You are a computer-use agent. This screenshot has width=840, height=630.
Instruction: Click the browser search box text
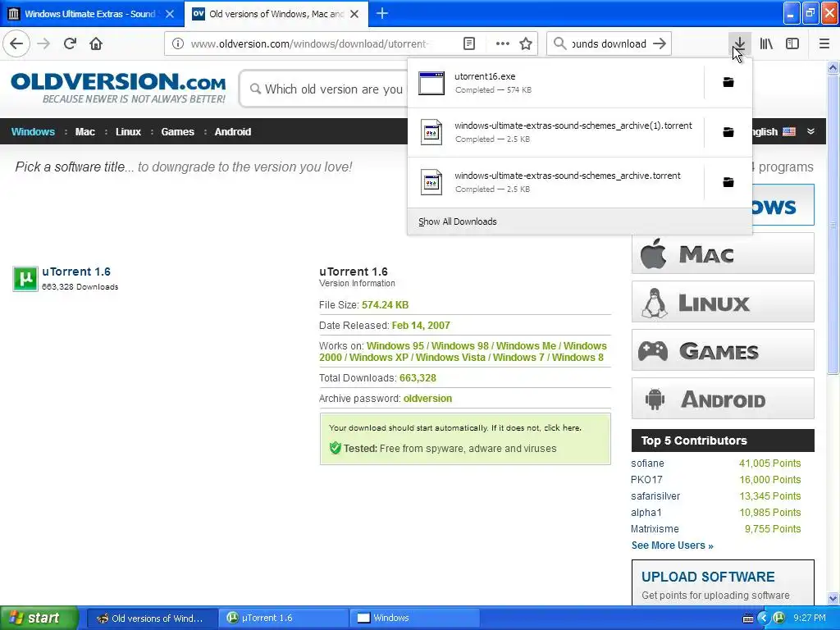tap(609, 44)
